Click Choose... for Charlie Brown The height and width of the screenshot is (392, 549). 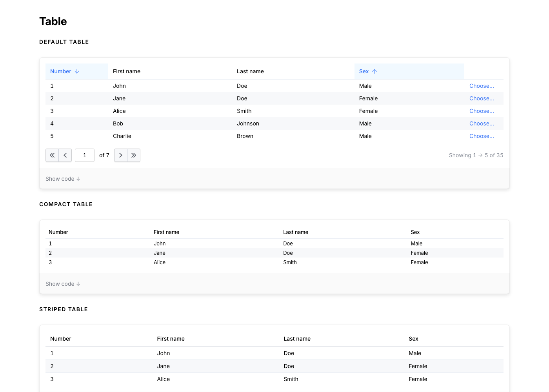482,136
